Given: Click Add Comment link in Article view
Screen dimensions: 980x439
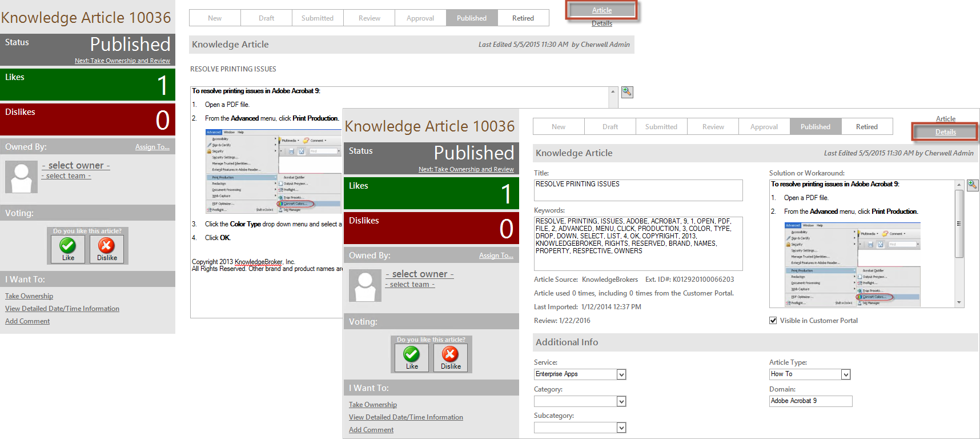Looking at the screenshot, I should point(27,321).
